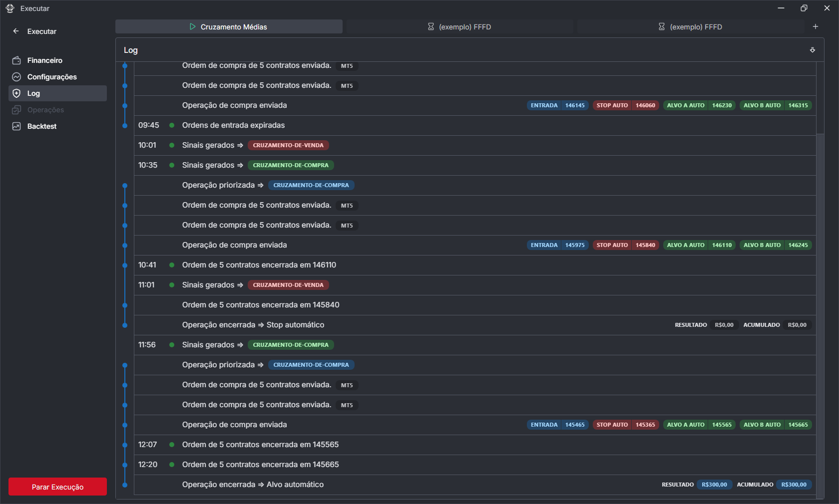This screenshot has width=839, height=504.
Task: Click the CRUZAMENTO-DE-VENDA tag at 10:01
Action: coord(288,145)
